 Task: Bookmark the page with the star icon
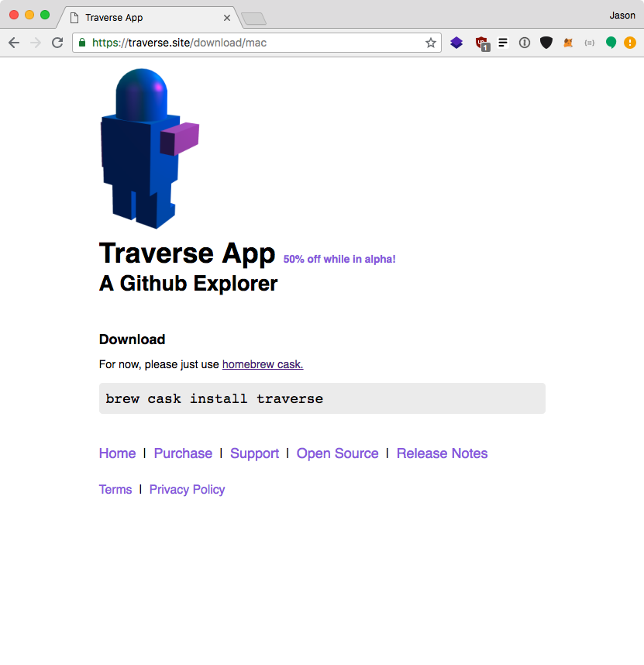pyautogui.click(x=431, y=43)
